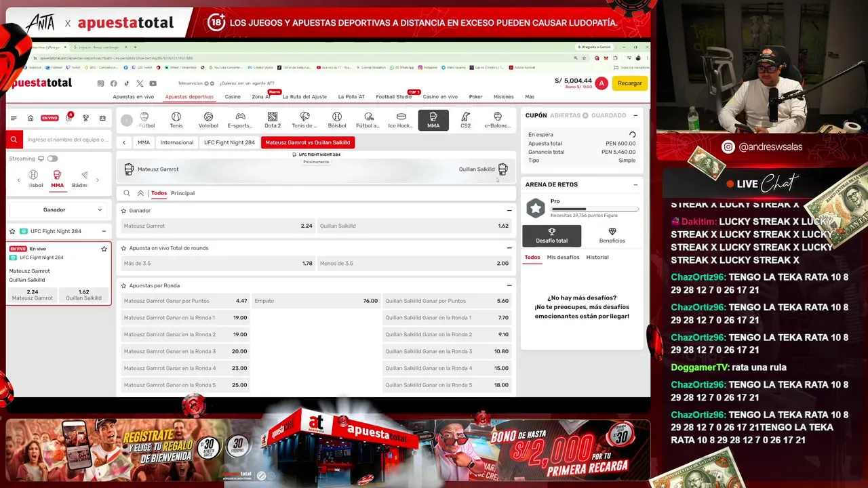This screenshot has width=868, height=488.
Task: Star the Ganador market
Action: [123, 211]
